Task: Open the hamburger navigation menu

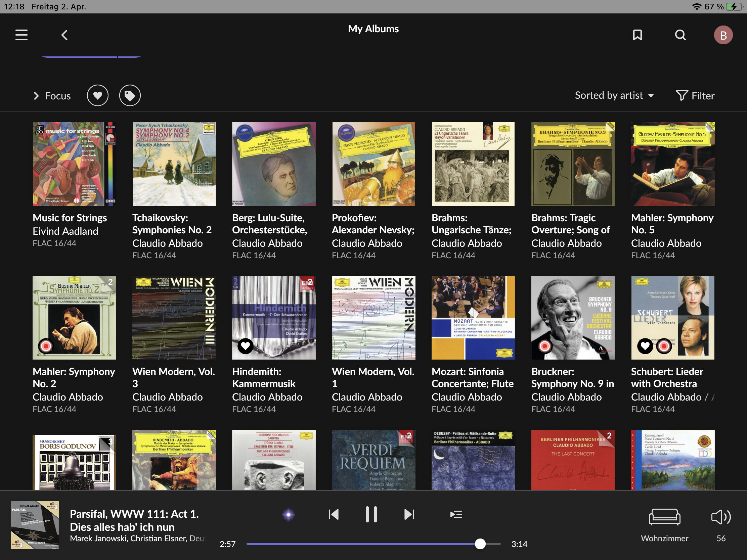Action: point(21,35)
